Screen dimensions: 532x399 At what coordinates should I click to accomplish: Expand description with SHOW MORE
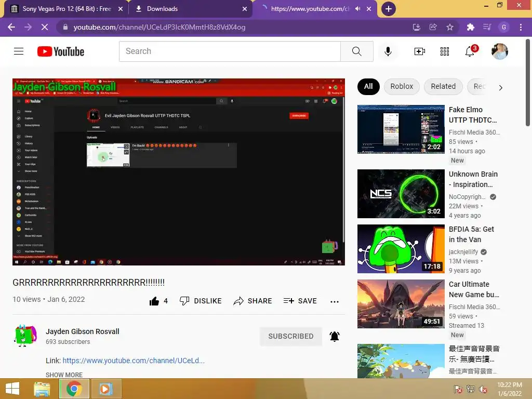pyautogui.click(x=64, y=375)
